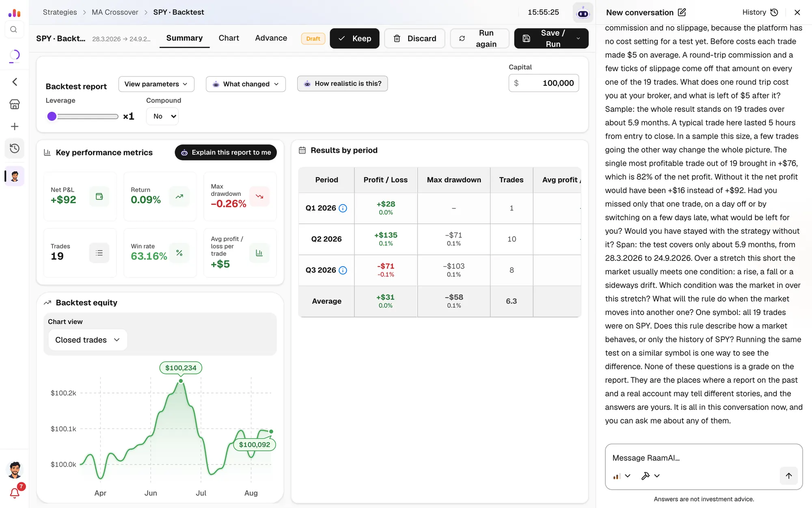Click the Q1 2026 info icon
Screen dimensions: 812x508
343,208
